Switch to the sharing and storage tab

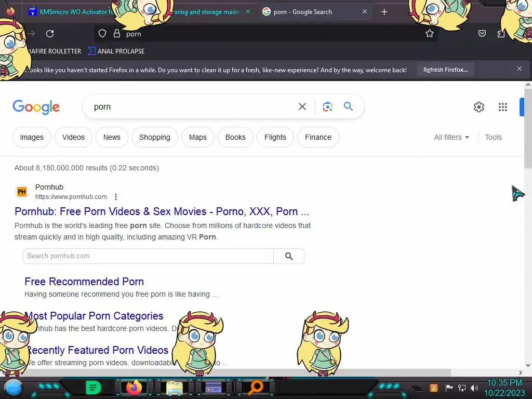tap(207, 12)
